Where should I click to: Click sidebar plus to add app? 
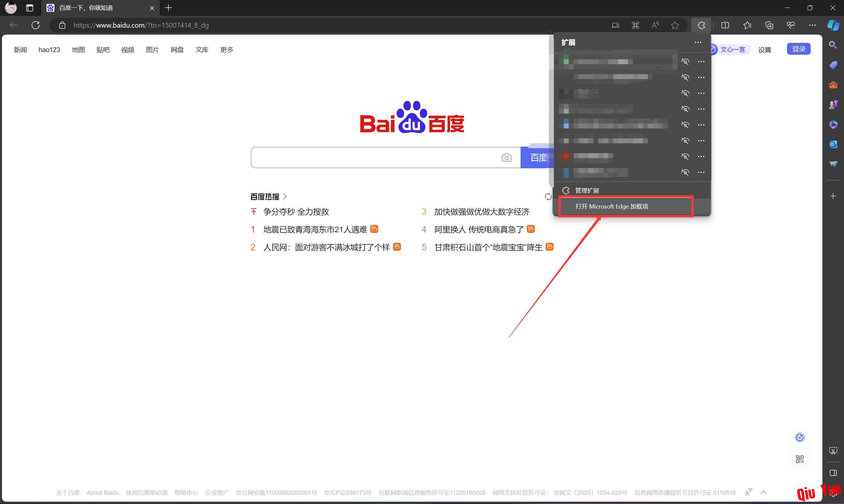pyautogui.click(x=833, y=196)
